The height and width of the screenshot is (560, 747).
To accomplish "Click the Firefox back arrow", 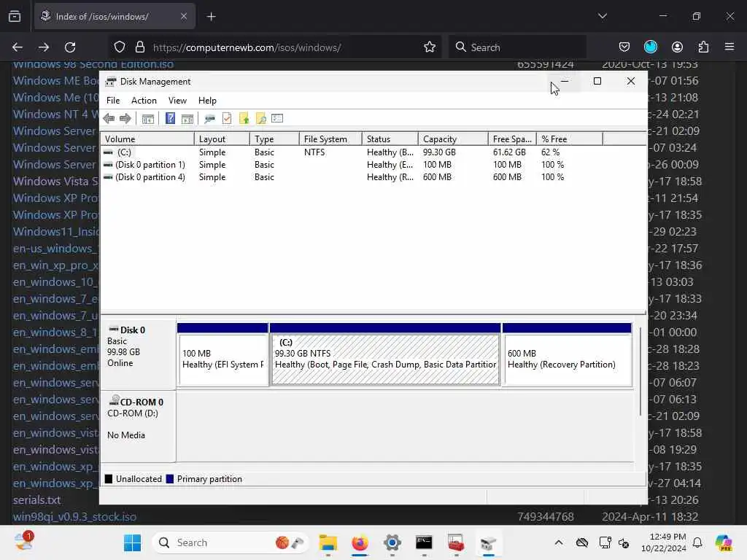I will click(x=18, y=47).
